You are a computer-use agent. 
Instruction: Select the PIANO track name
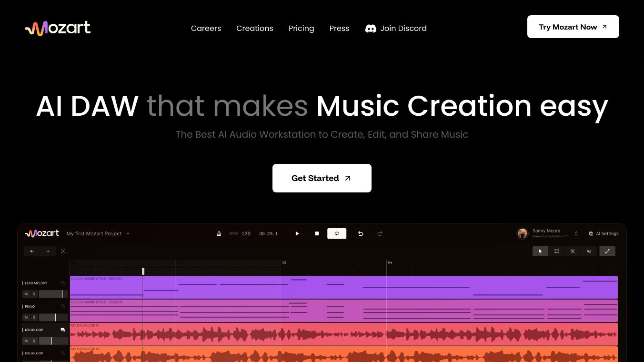pos(30,306)
